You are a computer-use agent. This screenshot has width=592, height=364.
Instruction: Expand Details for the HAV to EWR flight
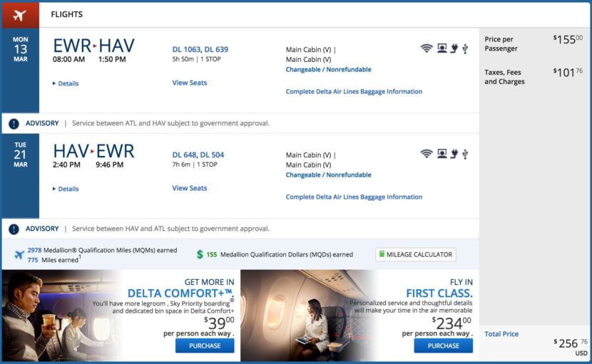tap(66, 189)
